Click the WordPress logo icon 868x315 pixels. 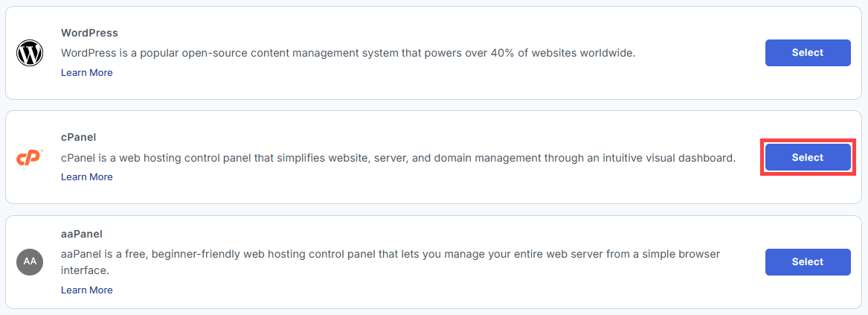click(x=30, y=53)
